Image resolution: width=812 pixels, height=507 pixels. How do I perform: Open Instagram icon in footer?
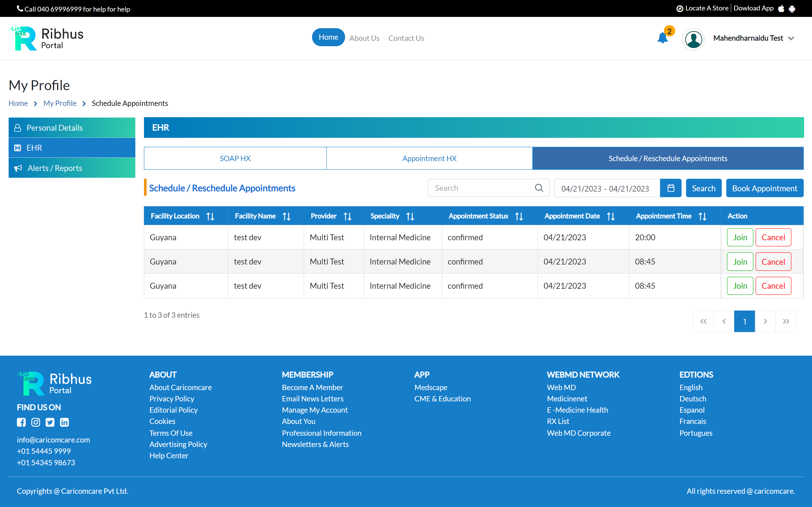[x=36, y=422]
